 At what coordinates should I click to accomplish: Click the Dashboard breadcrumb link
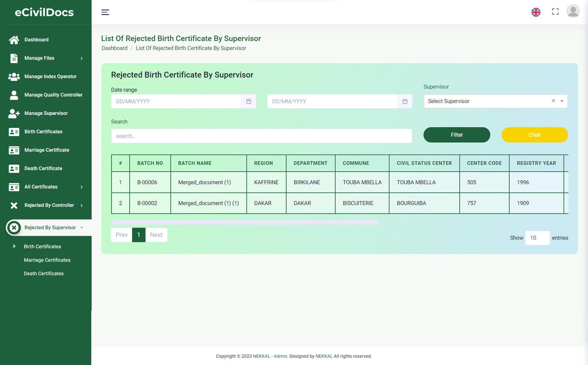114,48
